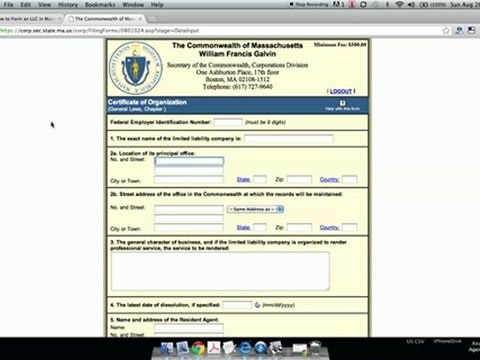Open the Bookmarks menu
480x360 pixels.
pos(100,5)
